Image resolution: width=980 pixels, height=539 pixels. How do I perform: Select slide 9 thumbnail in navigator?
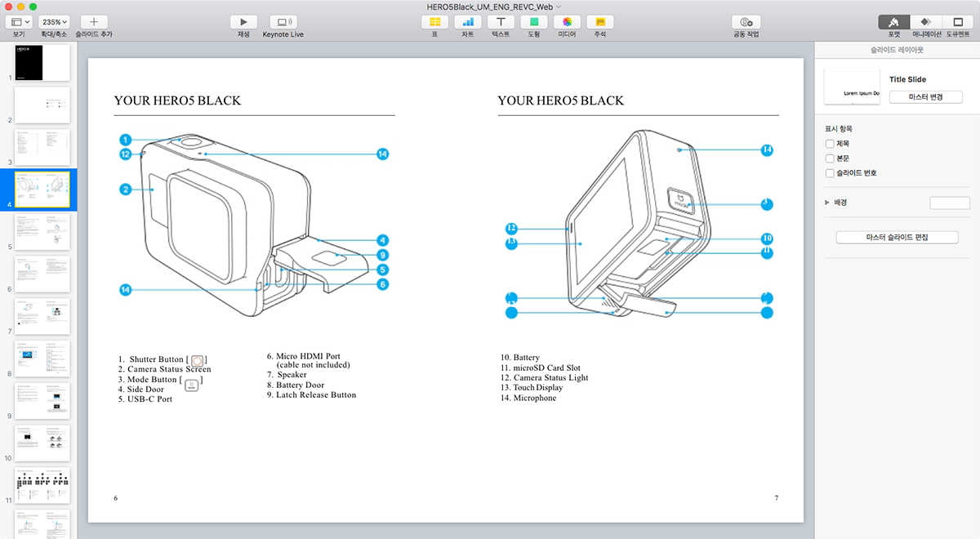point(42,401)
